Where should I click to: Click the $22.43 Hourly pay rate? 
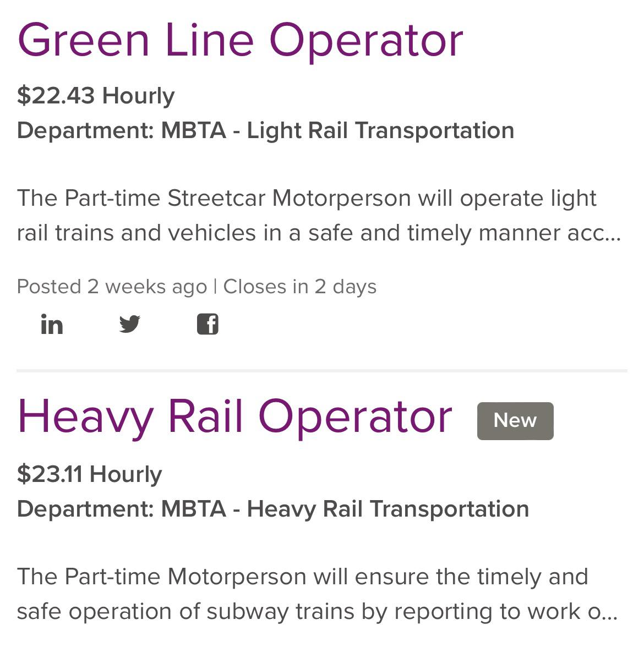point(96,96)
